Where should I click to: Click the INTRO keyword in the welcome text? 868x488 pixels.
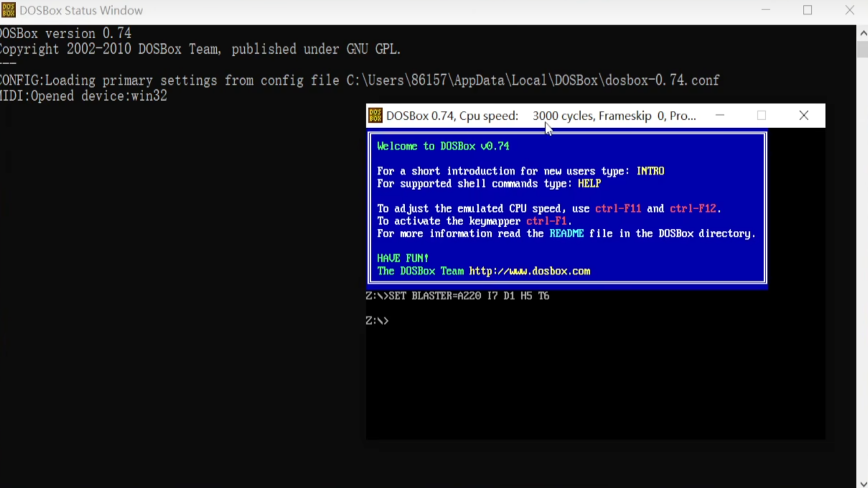[x=651, y=171]
